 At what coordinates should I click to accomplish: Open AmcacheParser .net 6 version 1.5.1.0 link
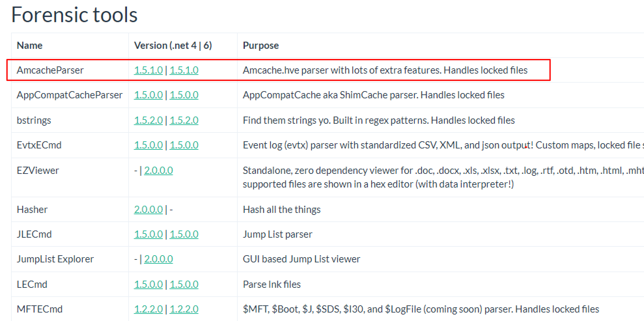pyautogui.click(x=184, y=70)
